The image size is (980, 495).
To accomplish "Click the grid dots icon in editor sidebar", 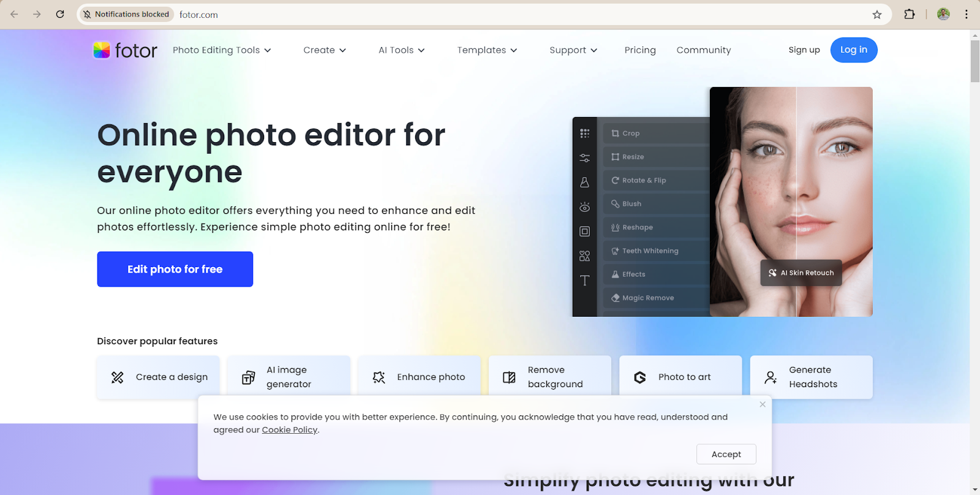I will tap(585, 134).
